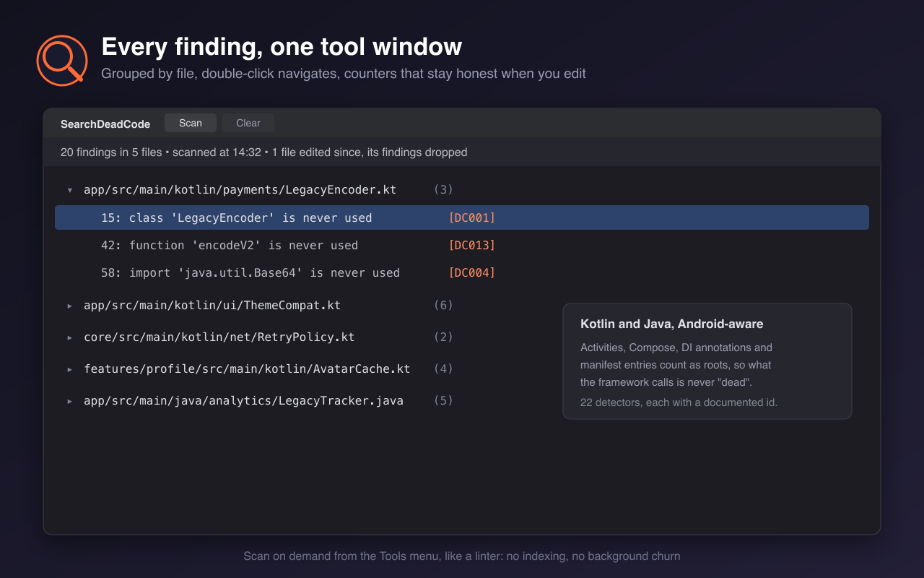The width and height of the screenshot is (924, 578).
Task: Click the [DC001] detector id
Action: (472, 217)
